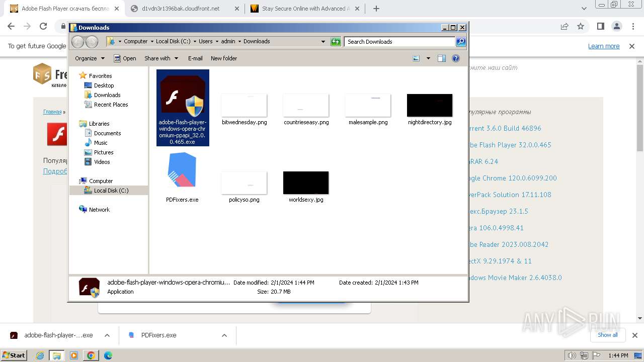The image size is (644, 362).
Task: Open adobe-flash-player download item options arrow
Action: click(107, 335)
